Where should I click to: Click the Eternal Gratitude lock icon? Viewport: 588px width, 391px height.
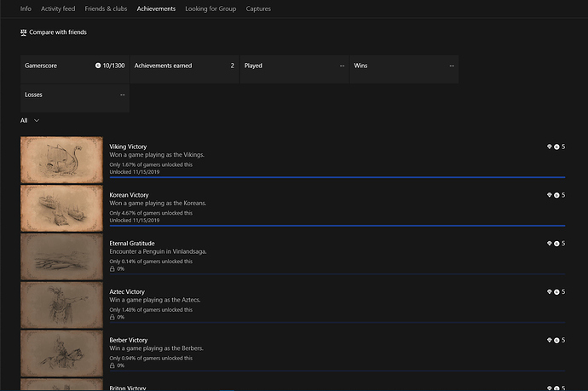coord(112,269)
